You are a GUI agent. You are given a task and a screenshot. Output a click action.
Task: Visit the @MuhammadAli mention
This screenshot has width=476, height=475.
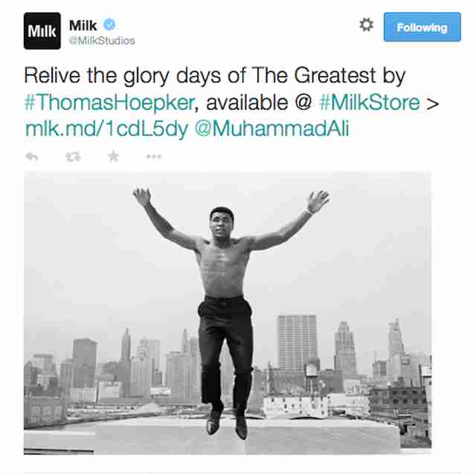coord(271,129)
